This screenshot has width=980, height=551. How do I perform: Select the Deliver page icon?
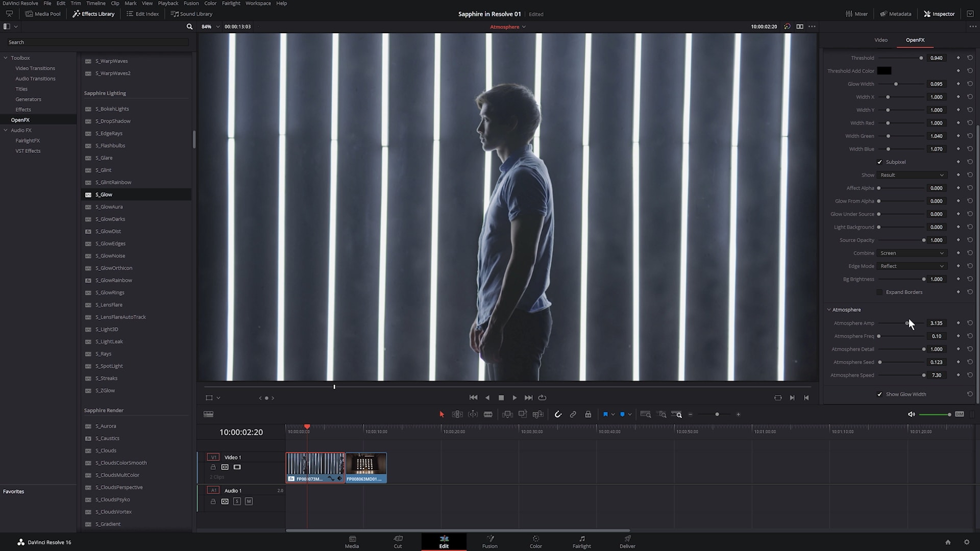(x=627, y=538)
